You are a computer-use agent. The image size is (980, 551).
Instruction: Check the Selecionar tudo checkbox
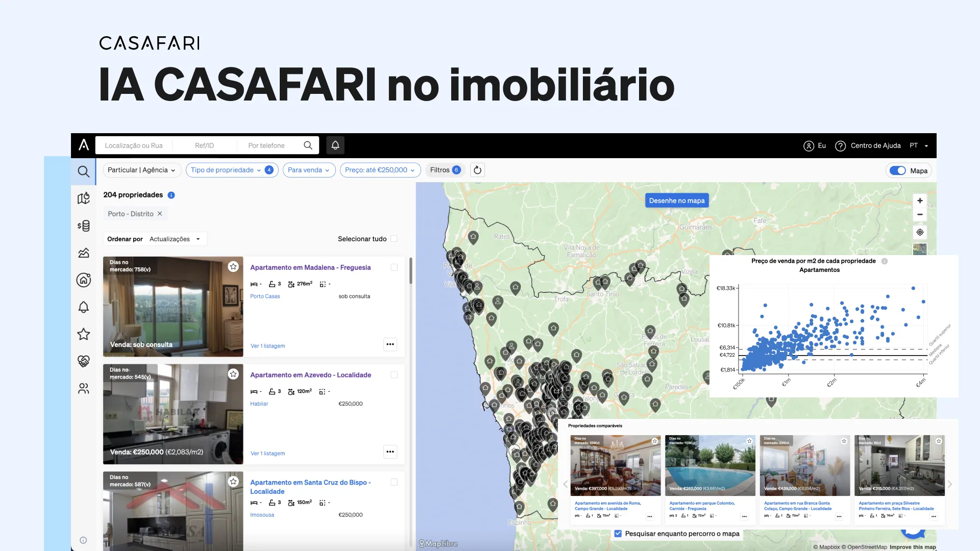(394, 239)
